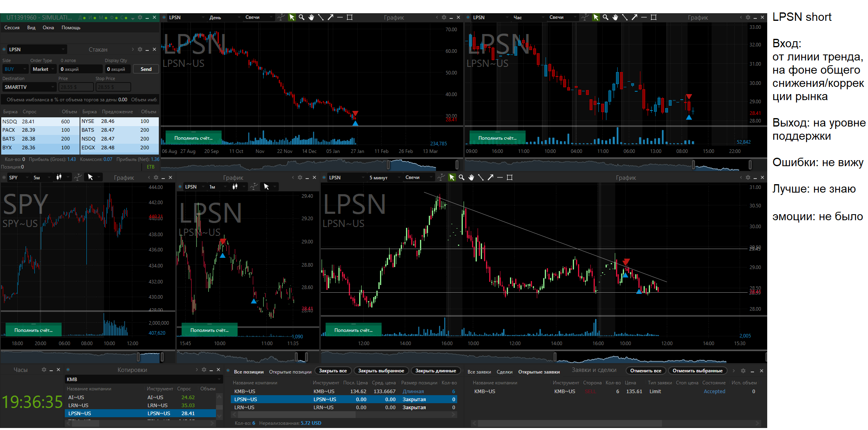Image resolution: width=868 pixels, height=430 pixels.
Task: Expand the Destination SMARTTV dropdown
Action: click(x=29, y=87)
